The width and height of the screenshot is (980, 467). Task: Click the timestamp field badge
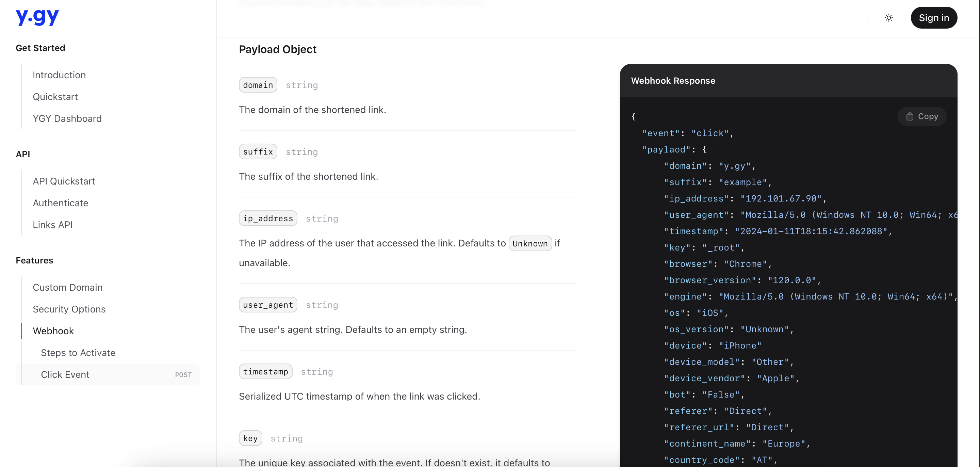pyautogui.click(x=265, y=371)
